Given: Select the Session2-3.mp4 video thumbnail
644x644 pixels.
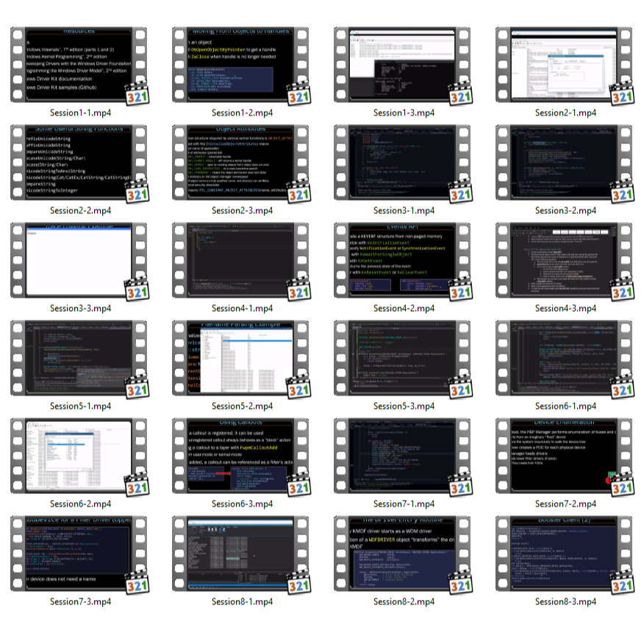Looking at the screenshot, I should pyautogui.click(x=240, y=162).
